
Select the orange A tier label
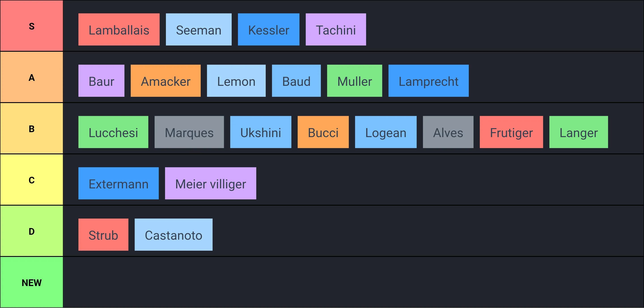tap(32, 77)
